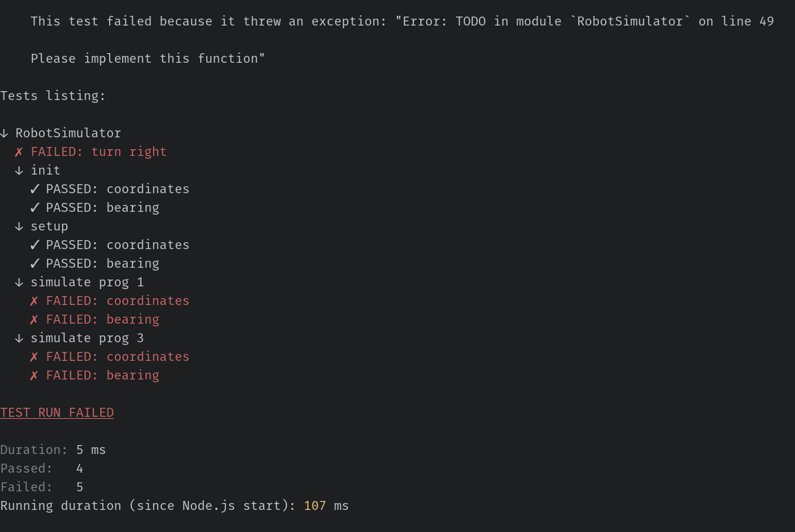
Task: Click the checkmark next to init PASSED: bearing
Action: click(x=35, y=208)
